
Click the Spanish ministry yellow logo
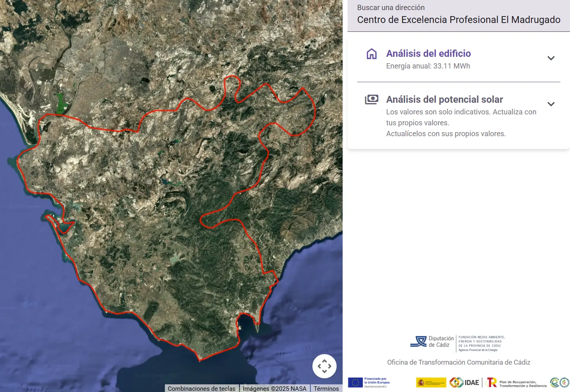pos(431,382)
